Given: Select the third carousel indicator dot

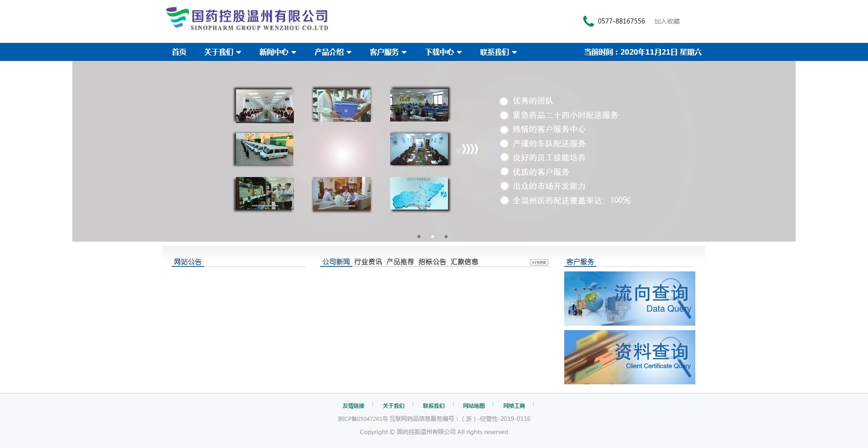Looking at the screenshot, I should pyautogui.click(x=446, y=236).
